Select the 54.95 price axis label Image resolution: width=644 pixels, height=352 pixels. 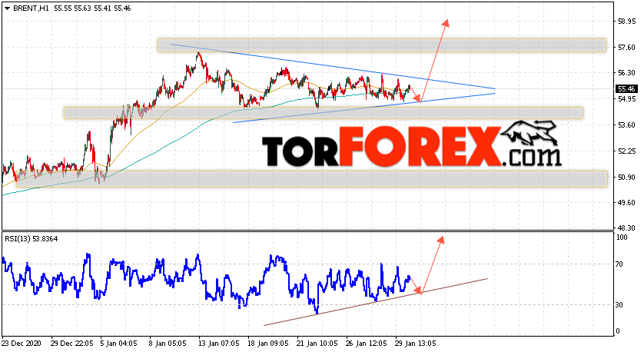tap(627, 99)
